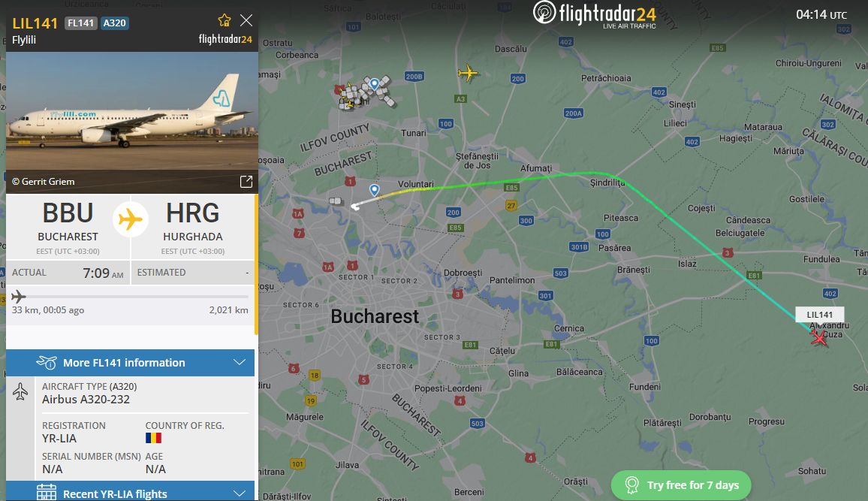Open the aircraft photo in external link
The height and width of the screenshot is (501, 868).
tap(246, 182)
